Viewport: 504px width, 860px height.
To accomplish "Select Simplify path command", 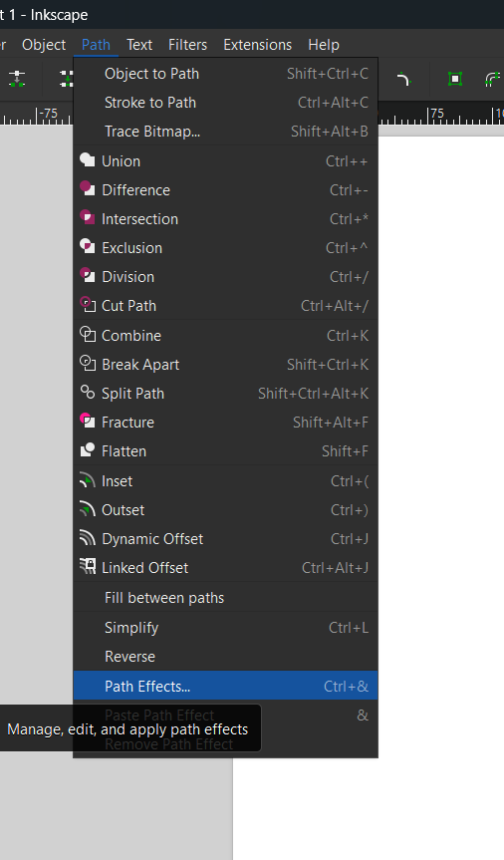I will pos(225,628).
